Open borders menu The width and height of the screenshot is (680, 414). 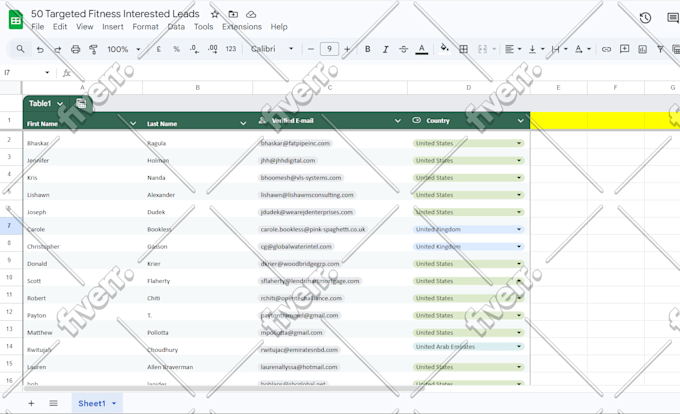point(463,49)
